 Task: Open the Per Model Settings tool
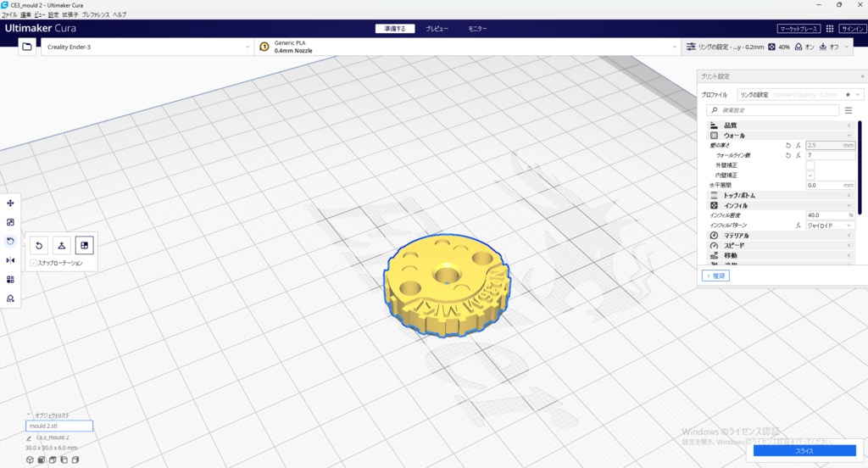[x=10, y=279]
